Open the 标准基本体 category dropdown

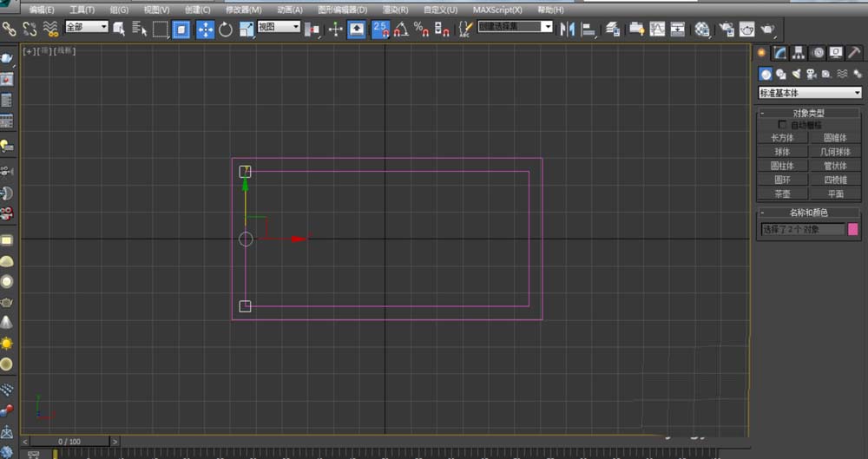coord(810,93)
